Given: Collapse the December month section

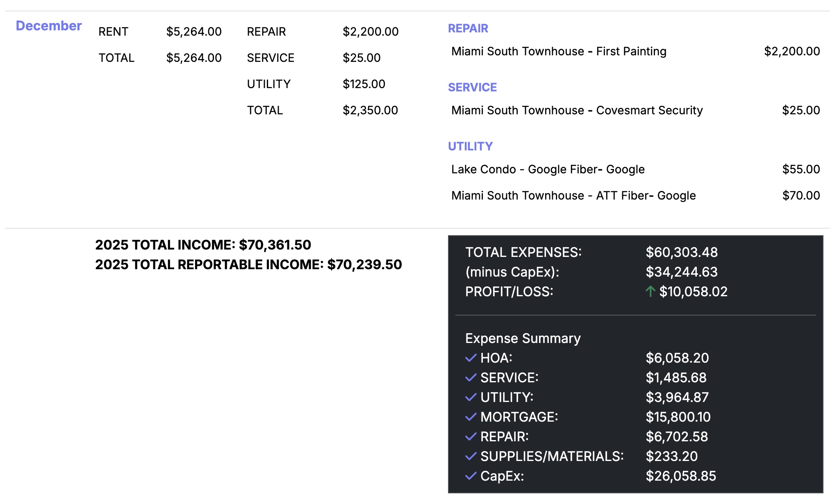Looking at the screenshot, I should [49, 25].
